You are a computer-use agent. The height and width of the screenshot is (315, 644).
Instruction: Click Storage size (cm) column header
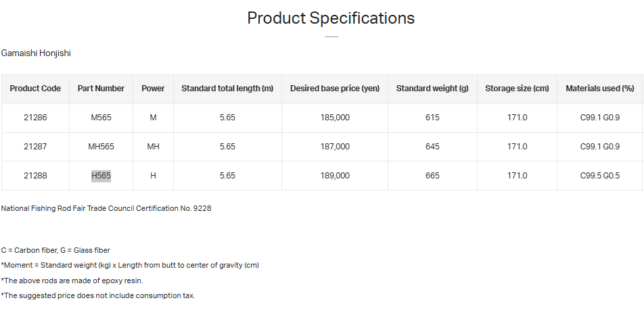517,89
